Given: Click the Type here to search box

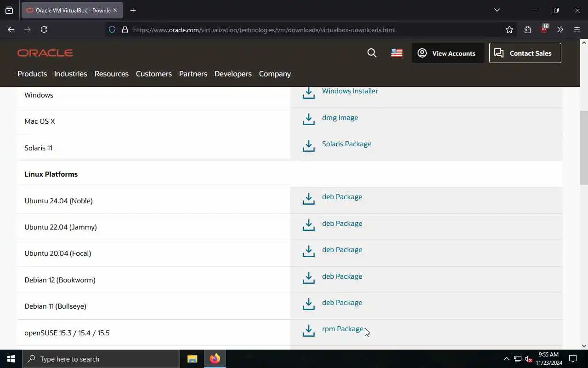Looking at the screenshot, I should pyautogui.click(x=101, y=359).
